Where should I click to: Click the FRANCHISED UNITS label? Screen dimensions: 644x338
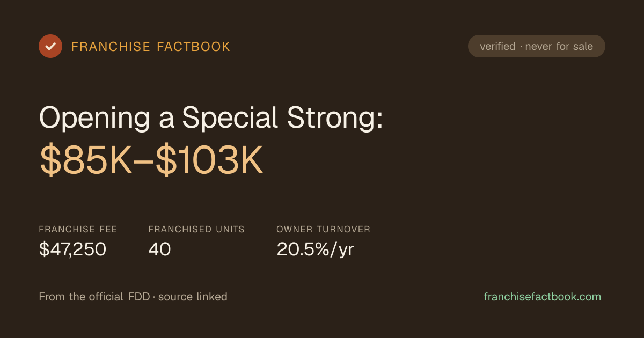click(196, 229)
